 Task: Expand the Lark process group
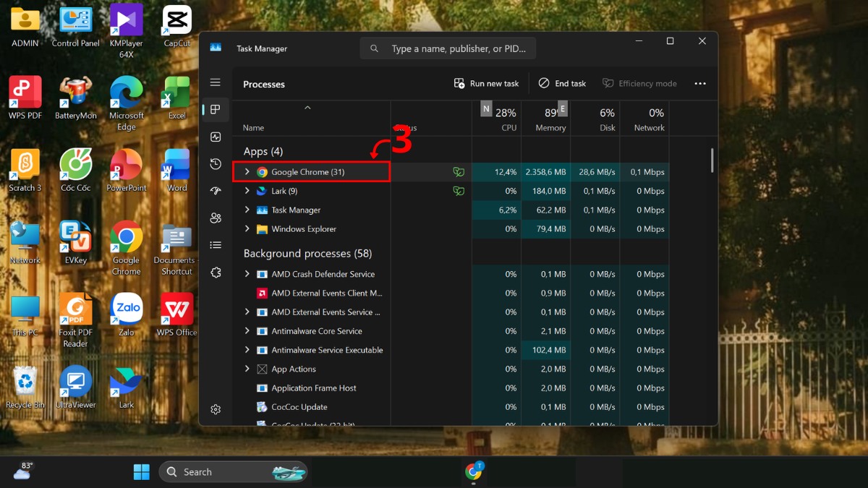247,191
